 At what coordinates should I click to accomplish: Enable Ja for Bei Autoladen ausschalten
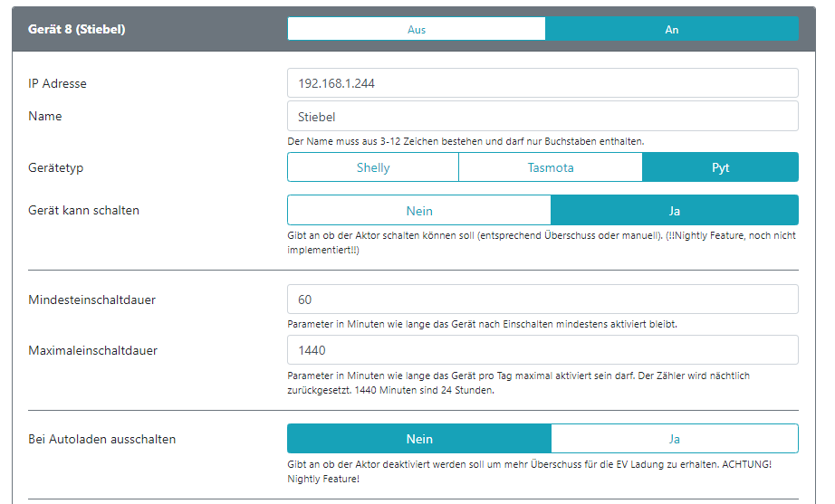[x=675, y=439]
